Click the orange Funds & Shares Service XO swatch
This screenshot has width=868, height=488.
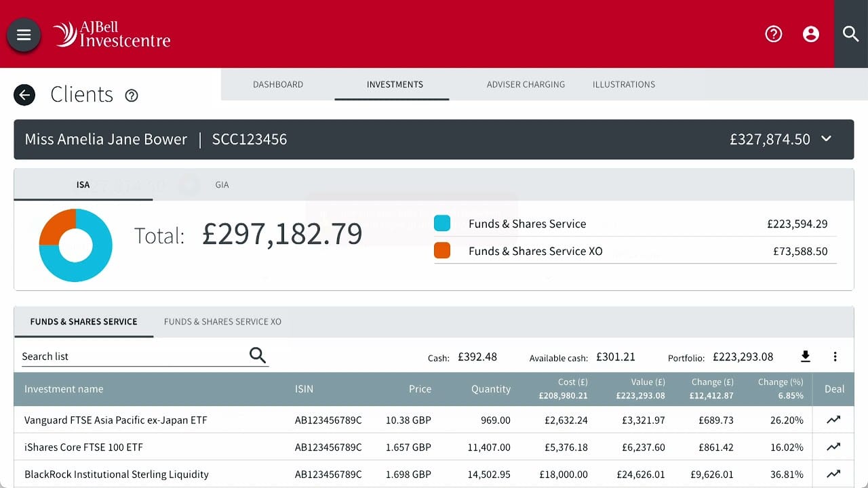pyautogui.click(x=442, y=251)
